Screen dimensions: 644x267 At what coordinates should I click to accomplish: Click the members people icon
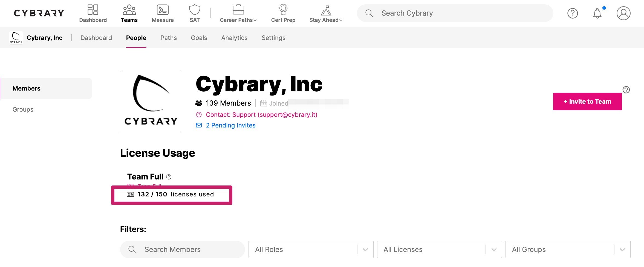(199, 103)
